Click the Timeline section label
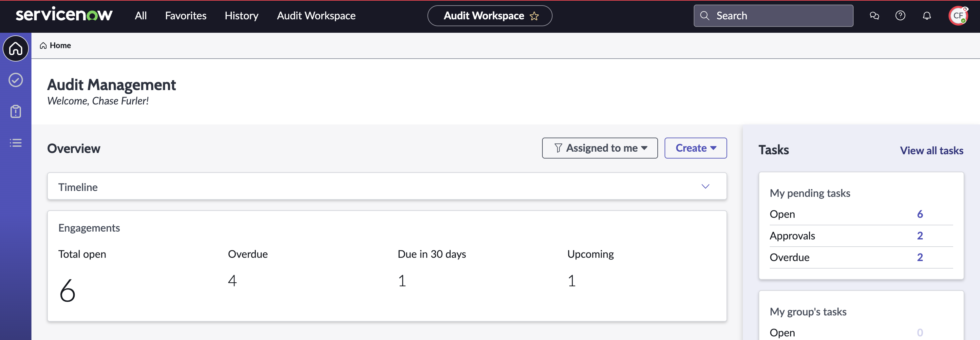Screen dimensions: 980x340 (x=78, y=187)
